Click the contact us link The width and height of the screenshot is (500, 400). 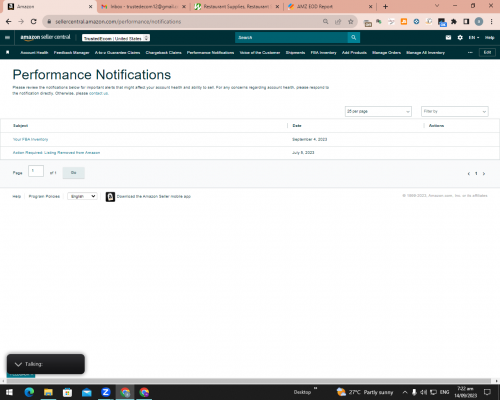click(98, 93)
